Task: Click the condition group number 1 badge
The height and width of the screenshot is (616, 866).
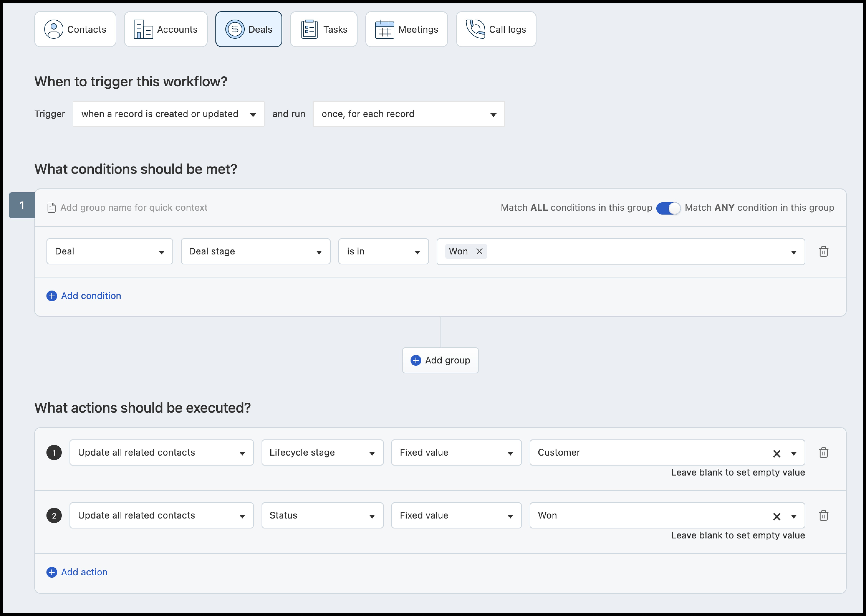Action: (22, 205)
